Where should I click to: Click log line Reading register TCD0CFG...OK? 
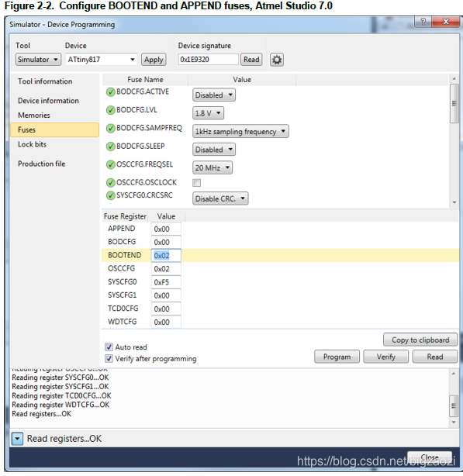(61, 395)
